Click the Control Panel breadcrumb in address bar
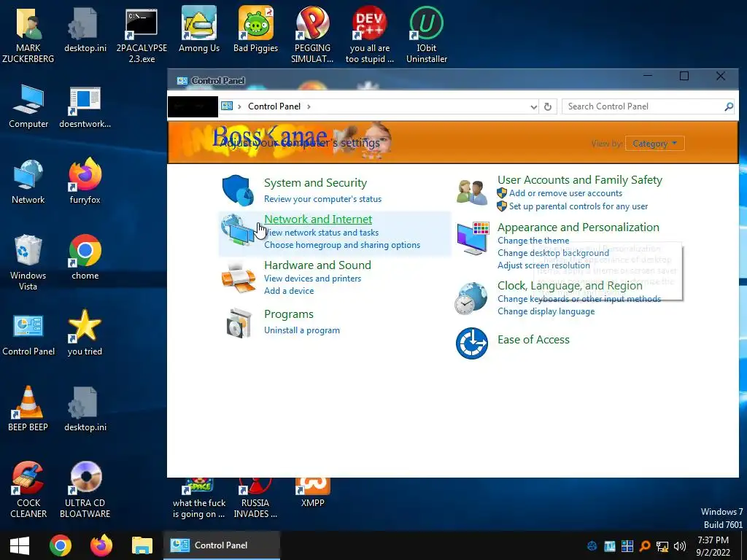 pyautogui.click(x=274, y=106)
